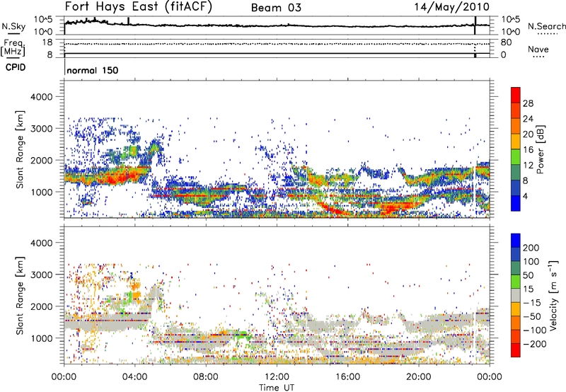Select the '3000' tick on the power panel

tap(41, 129)
